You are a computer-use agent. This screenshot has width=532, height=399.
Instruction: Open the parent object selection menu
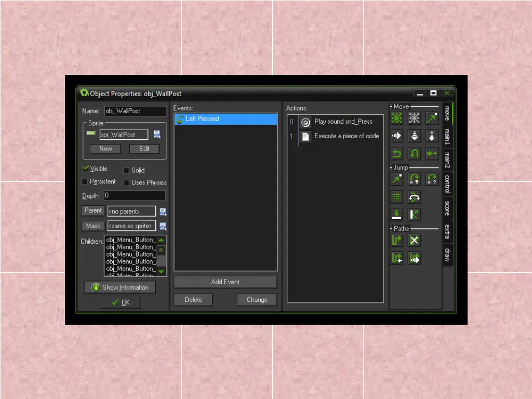click(x=163, y=211)
